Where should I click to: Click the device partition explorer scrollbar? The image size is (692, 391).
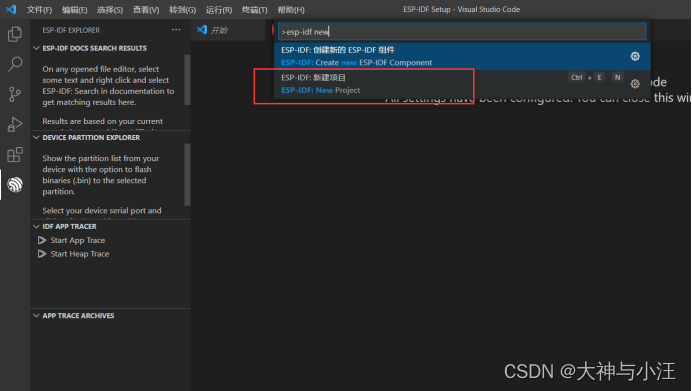tap(187, 174)
